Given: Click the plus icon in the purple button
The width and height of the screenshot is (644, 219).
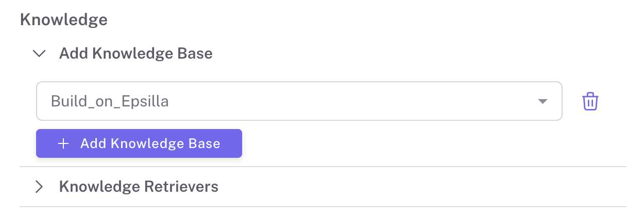Looking at the screenshot, I should pos(63,143).
